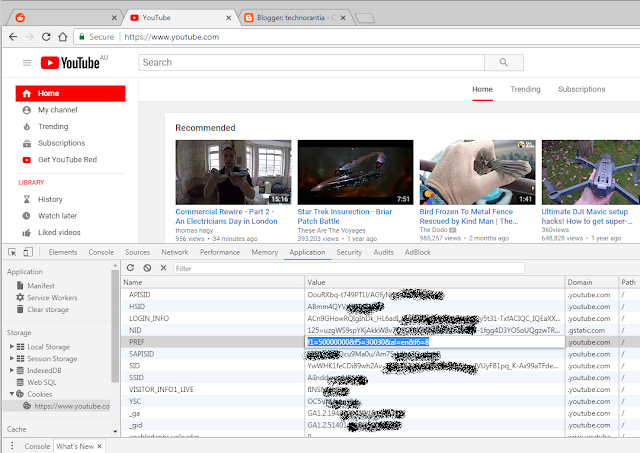The image size is (640, 453).
Task: Open Watch later list
Action: click(x=57, y=216)
